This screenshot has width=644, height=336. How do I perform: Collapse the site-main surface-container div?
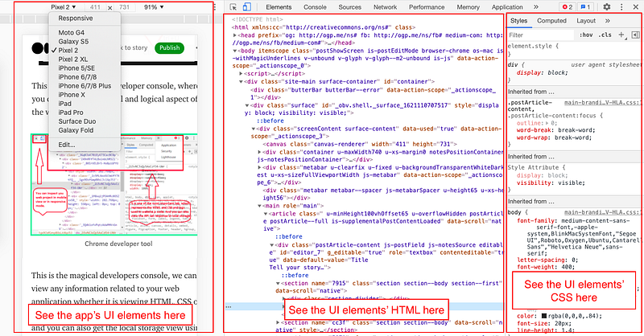241,82
